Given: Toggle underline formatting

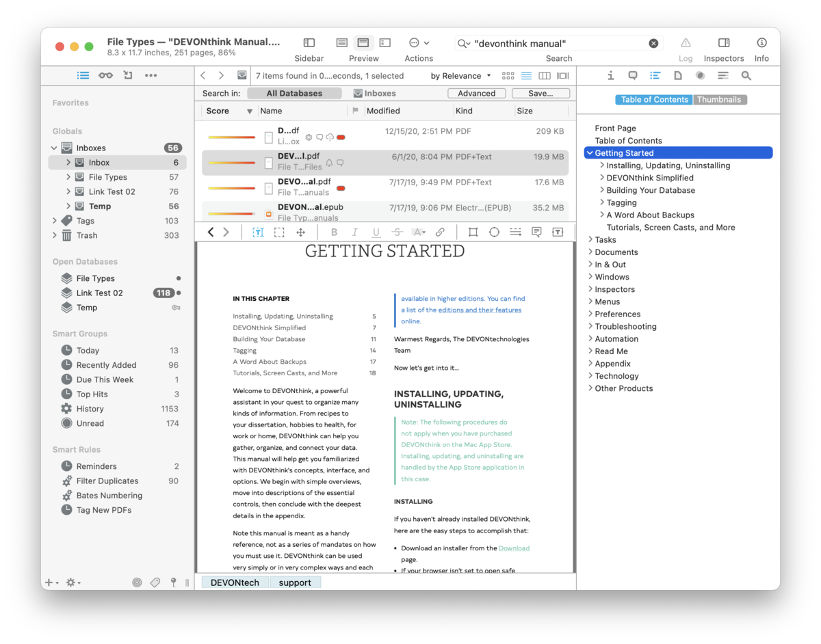Looking at the screenshot, I should pos(376,232).
